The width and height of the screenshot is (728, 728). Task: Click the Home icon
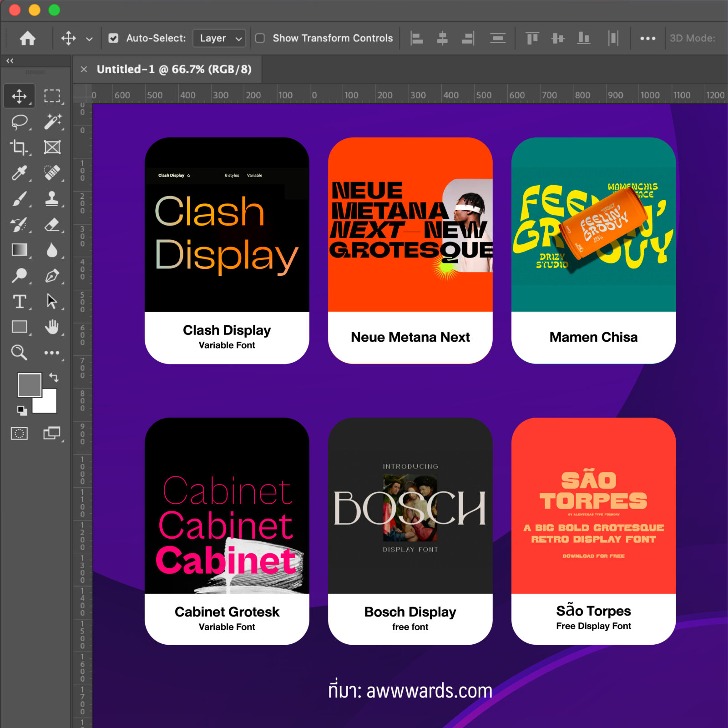28,38
